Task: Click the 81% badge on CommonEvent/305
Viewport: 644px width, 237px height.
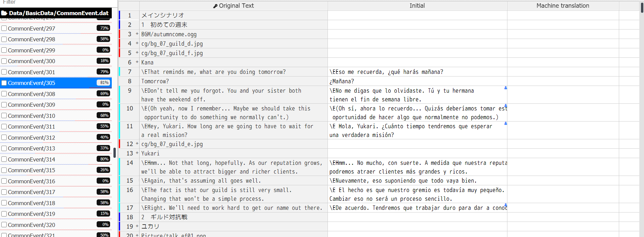Action: point(103,83)
